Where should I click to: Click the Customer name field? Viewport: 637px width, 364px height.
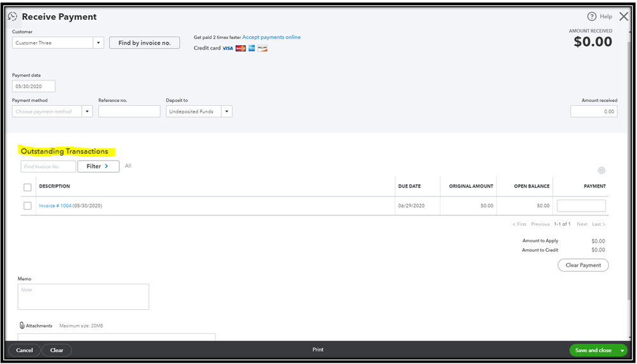(53, 43)
